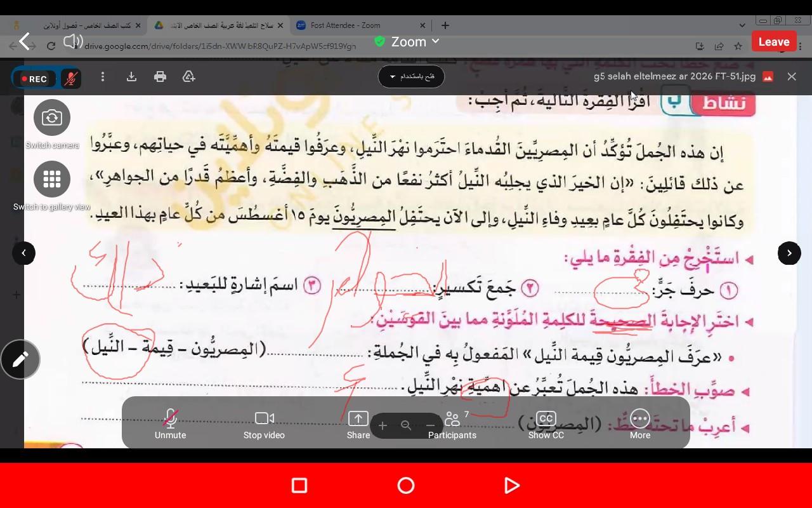Tap the Switch camera button
The width and height of the screenshot is (812, 508).
pos(52,117)
